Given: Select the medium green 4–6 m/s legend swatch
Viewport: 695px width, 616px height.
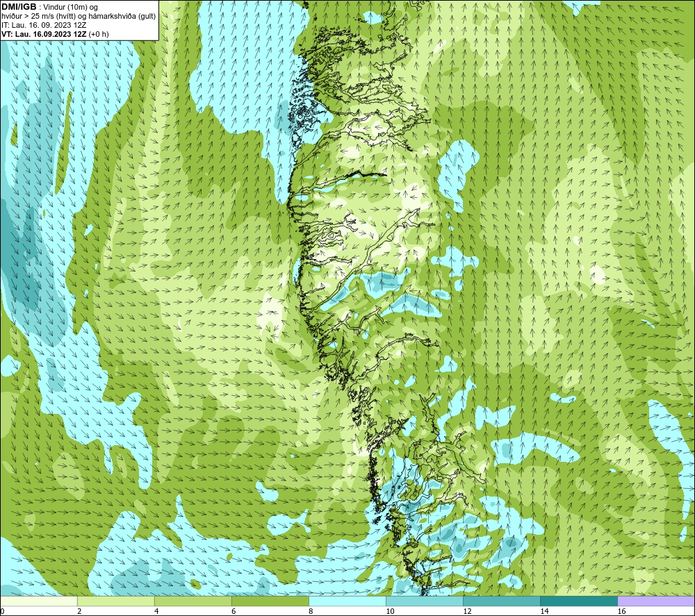Looking at the screenshot, I should pyautogui.click(x=193, y=601).
